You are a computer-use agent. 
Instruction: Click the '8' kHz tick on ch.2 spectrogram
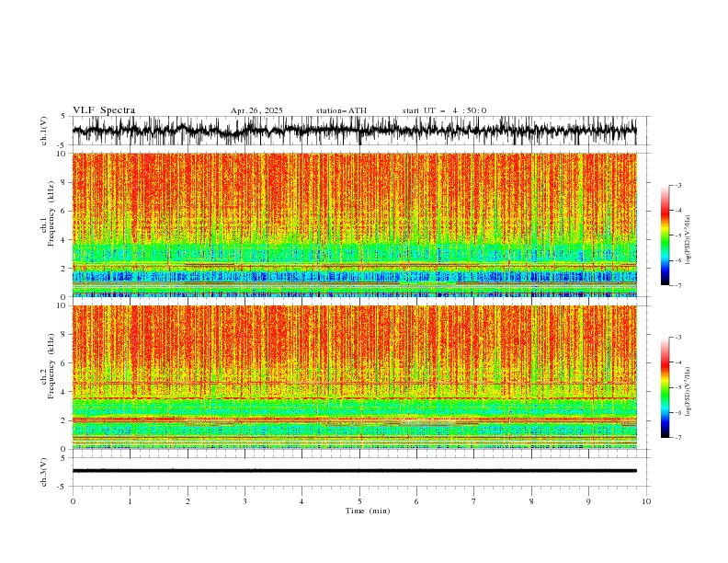[64, 335]
